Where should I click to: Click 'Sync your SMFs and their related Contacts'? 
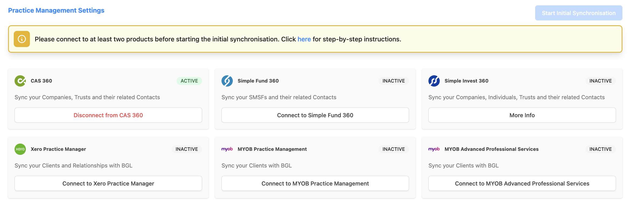(279, 97)
